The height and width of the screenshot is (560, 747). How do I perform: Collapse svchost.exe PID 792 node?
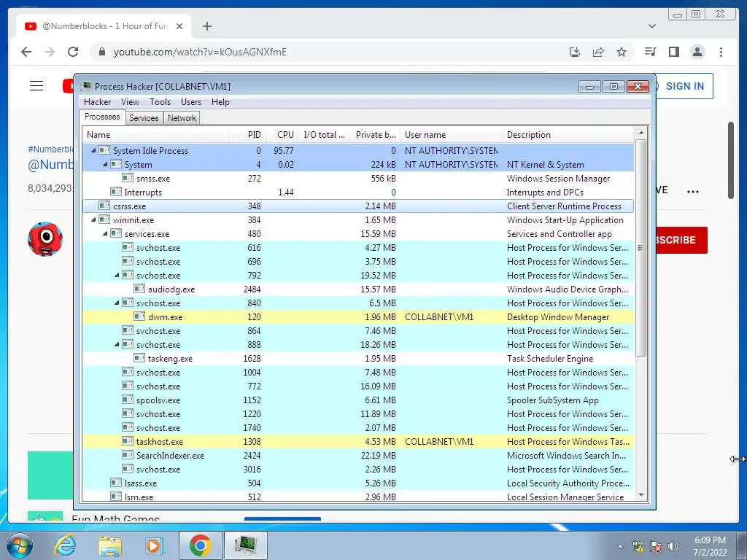pos(117,275)
